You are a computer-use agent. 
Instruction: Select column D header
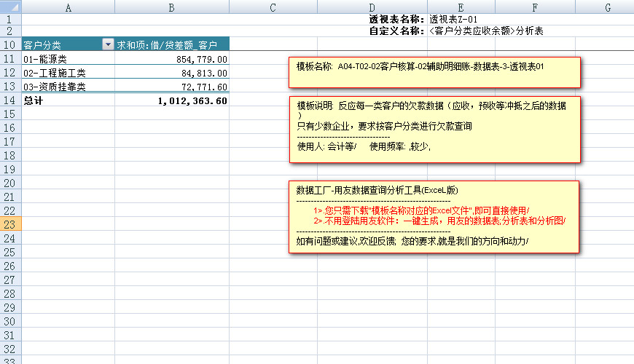click(x=372, y=7)
